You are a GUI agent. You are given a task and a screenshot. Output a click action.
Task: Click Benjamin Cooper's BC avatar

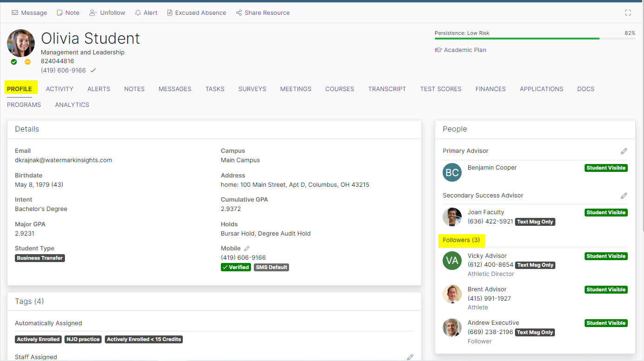click(452, 172)
